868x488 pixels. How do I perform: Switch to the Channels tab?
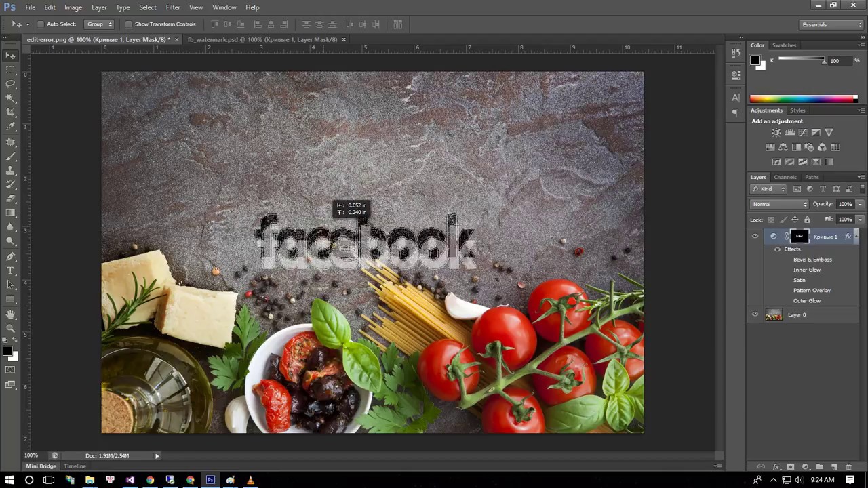coord(785,178)
